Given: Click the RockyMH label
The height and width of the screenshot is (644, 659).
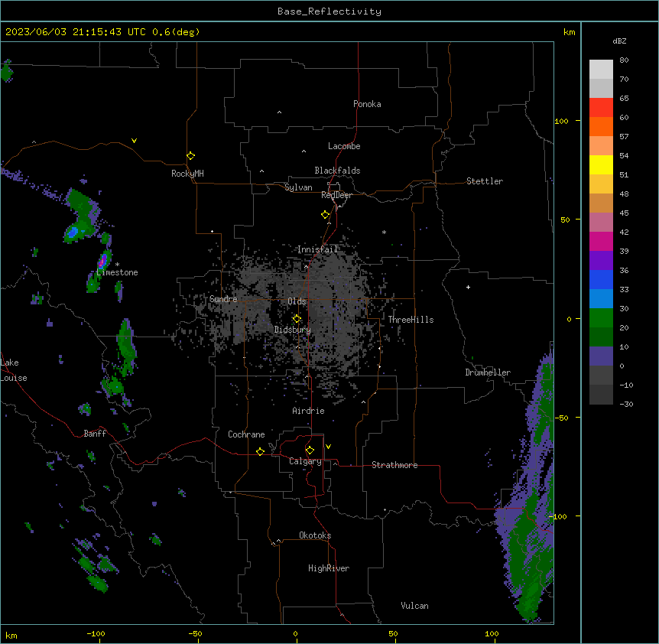Looking at the screenshot, I should click(187, 174).
